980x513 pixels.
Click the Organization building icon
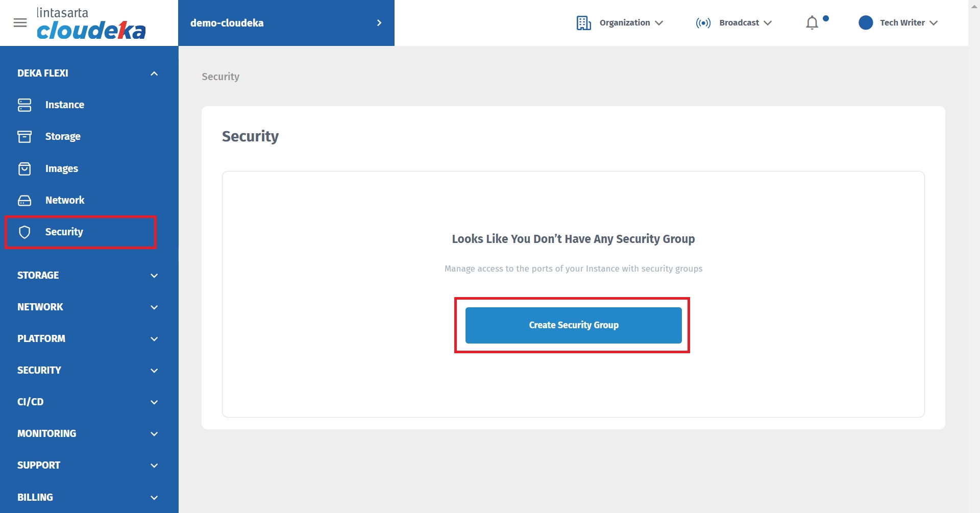click(583, 23)
